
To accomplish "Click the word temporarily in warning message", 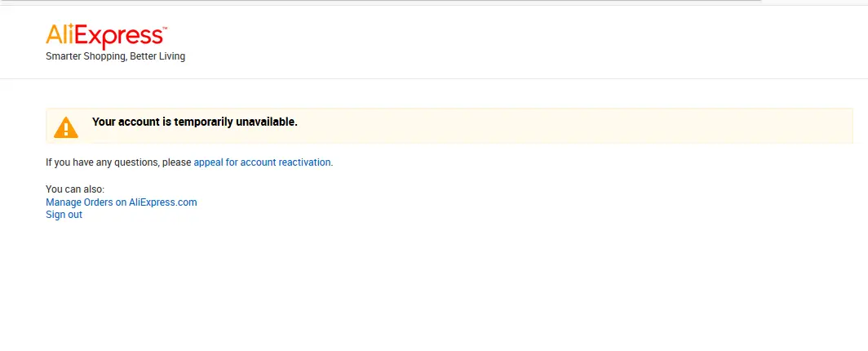I will click(203, 122).
